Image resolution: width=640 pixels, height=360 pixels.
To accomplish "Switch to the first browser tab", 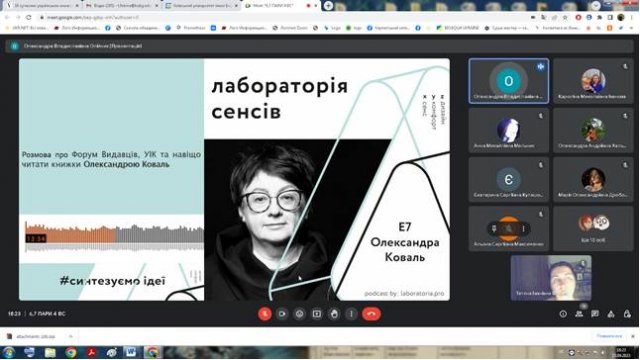I will (41, 6).
